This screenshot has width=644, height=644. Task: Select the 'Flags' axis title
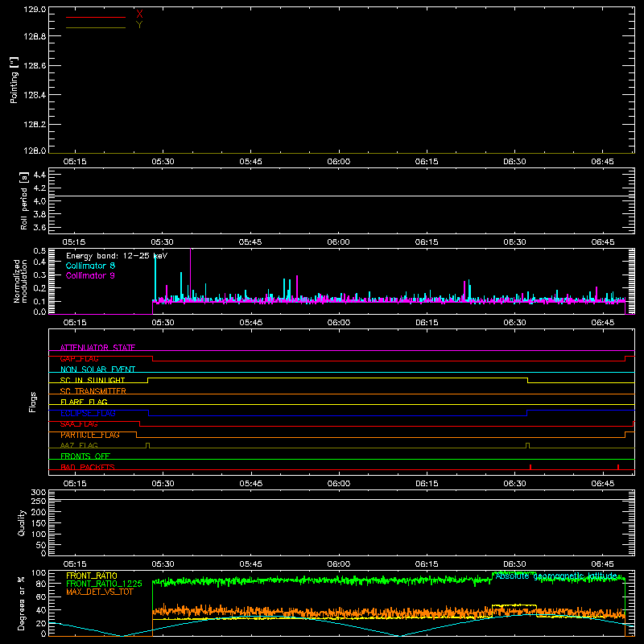(33, 402)
